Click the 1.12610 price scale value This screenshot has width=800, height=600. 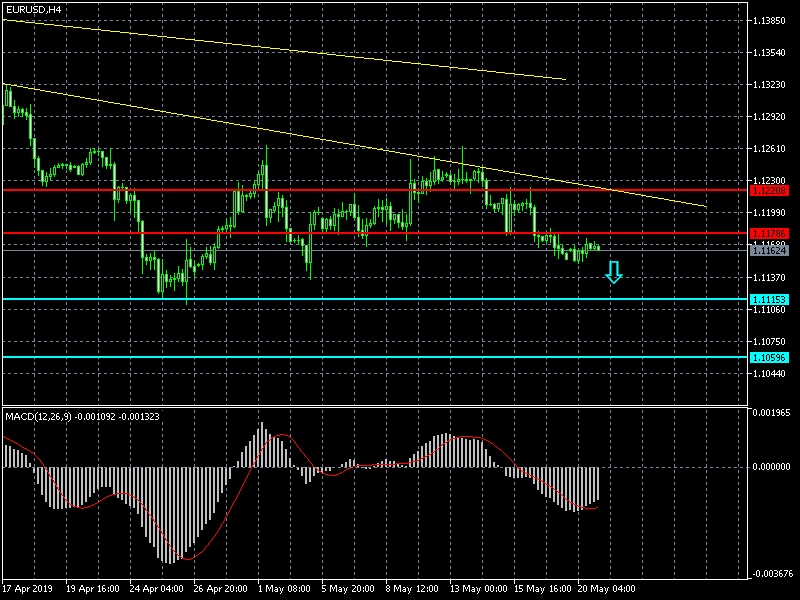pyautogui.click(x=769, y=148)
